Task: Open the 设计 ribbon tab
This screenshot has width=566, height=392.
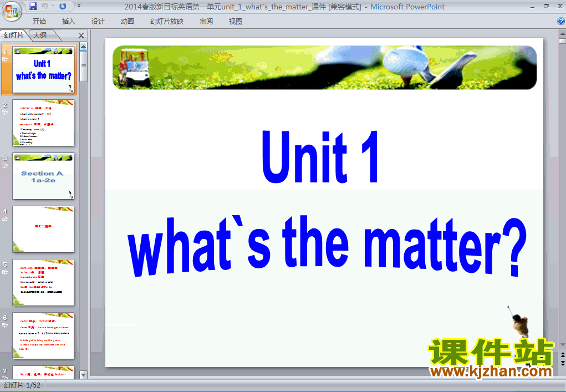Action: click(x=98, y=21)
